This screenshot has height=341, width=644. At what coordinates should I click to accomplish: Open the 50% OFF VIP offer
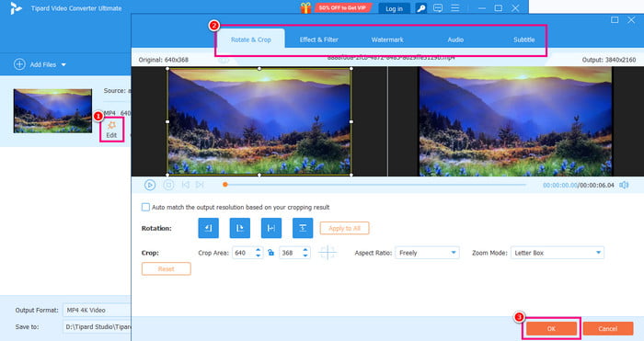coord(342,7)
